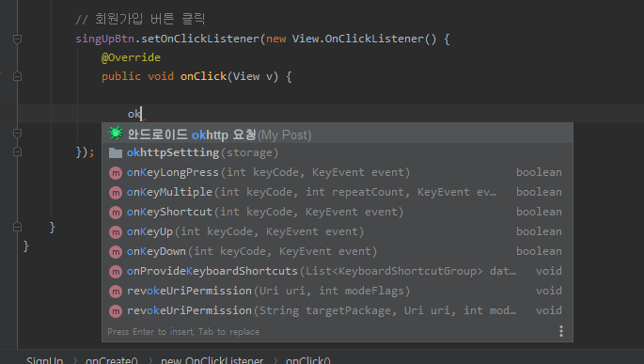Click View.OnClickListener in the code
The height and width of the screenshot is (364, 644).
pyautogui.click(x=358, y=39)
